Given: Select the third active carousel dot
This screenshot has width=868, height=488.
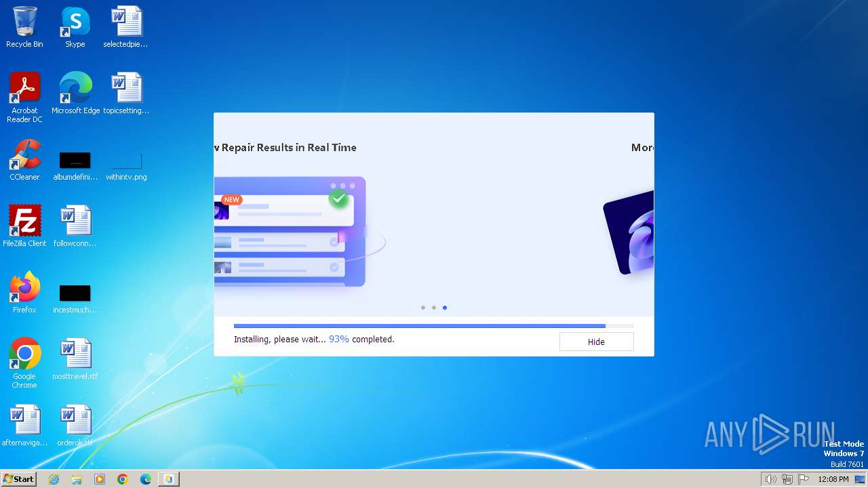Looking at the screenshot, I should pyautogui.click(x=445, y=308).
